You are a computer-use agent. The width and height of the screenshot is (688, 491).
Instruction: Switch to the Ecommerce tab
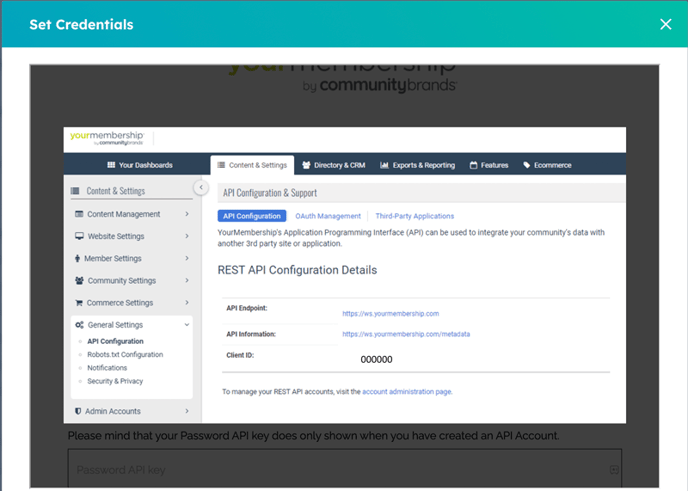tap(547, 165)
